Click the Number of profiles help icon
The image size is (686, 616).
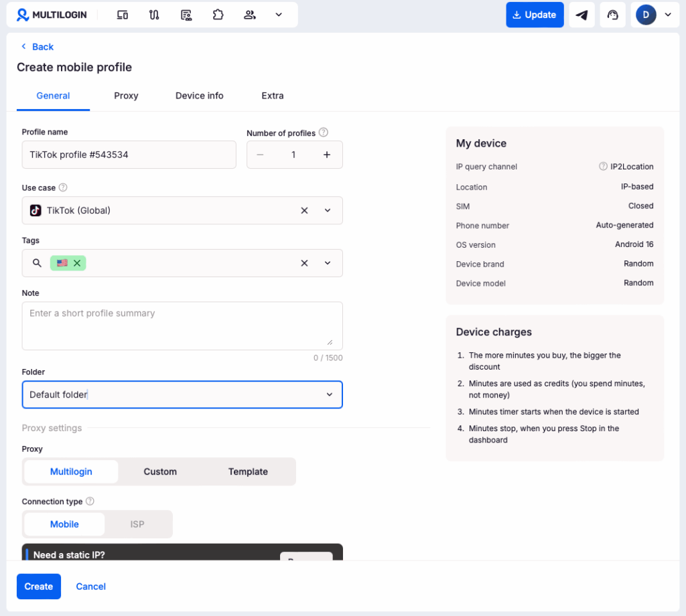324,133
